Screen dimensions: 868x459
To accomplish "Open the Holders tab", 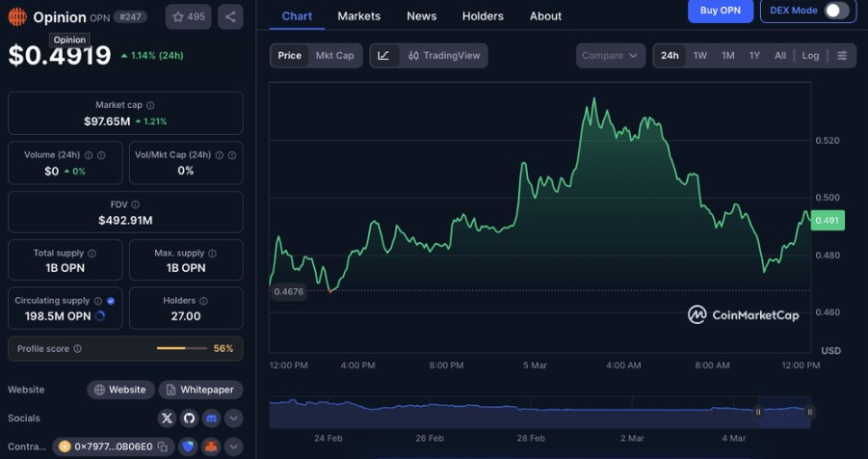I will [x=483, y=16].
